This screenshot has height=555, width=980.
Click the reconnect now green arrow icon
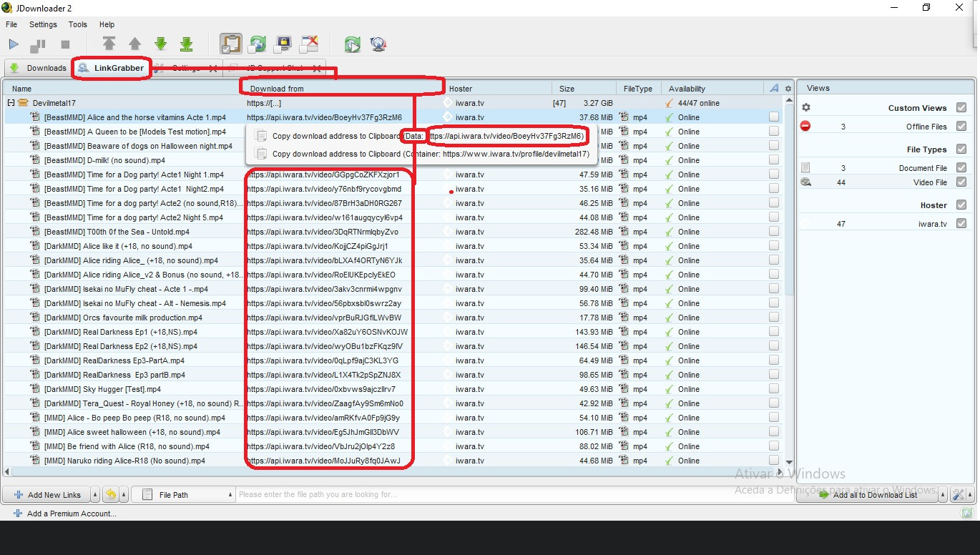pyautogui.click(x=352, y=44)
